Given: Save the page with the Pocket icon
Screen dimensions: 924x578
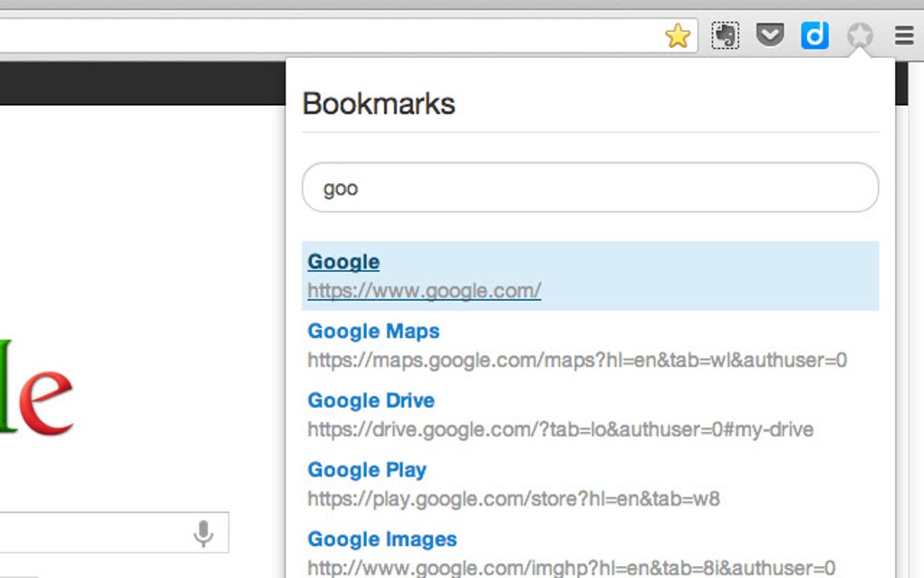Looking at the screenshot, I should [769, 35].
